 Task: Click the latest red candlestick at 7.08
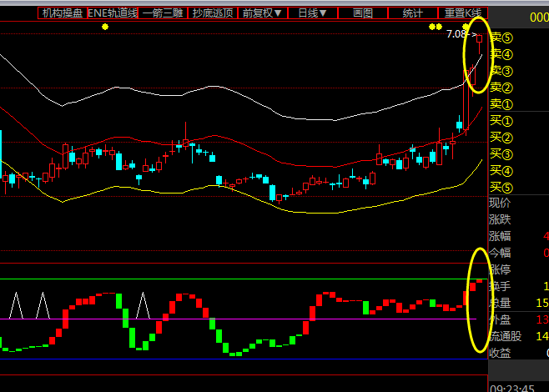click(x=480, y=38)
